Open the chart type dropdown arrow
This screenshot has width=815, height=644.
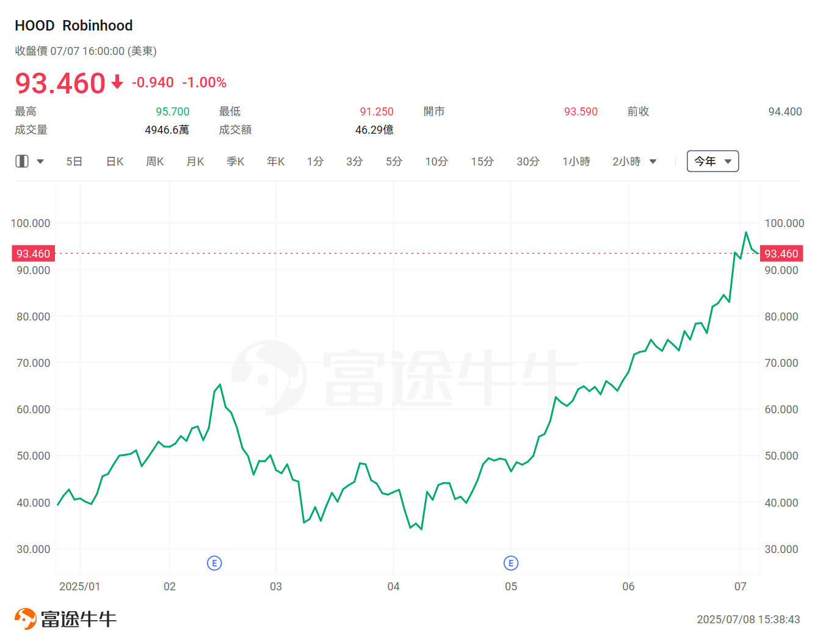(40, 161)
